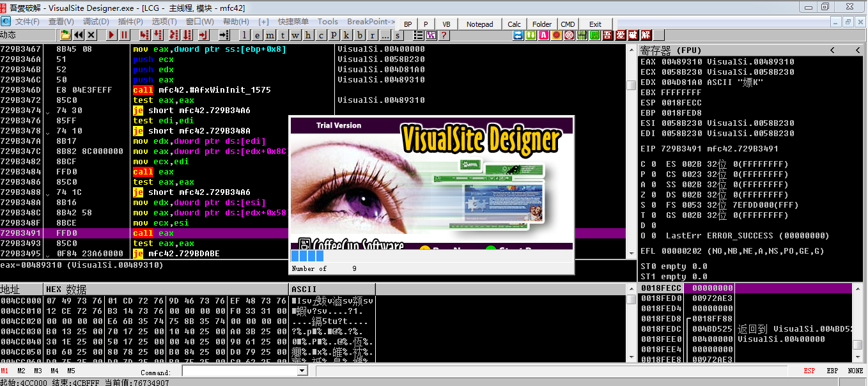Open the Tools menu
The width and height of the screenshot is (868, 386).
pos(328,21)
